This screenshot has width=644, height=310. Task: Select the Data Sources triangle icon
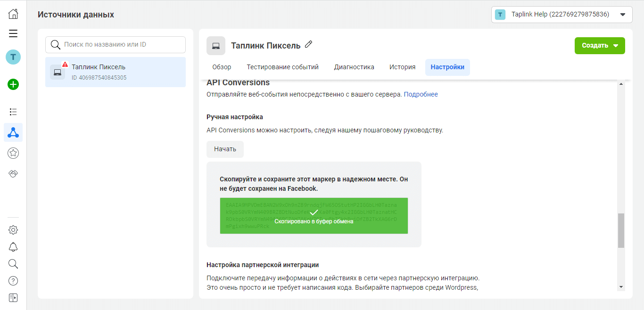(x=13, y=132)
